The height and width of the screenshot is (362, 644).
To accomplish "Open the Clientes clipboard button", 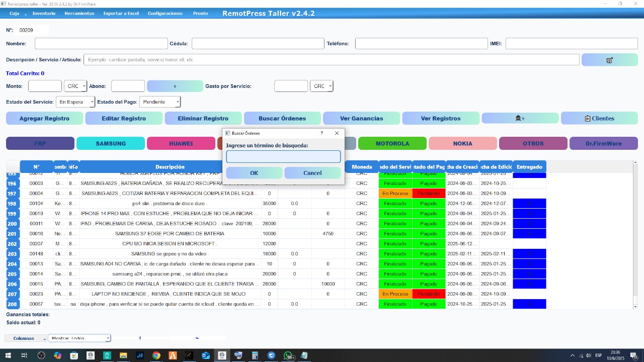I will click(x=599, y=118).
